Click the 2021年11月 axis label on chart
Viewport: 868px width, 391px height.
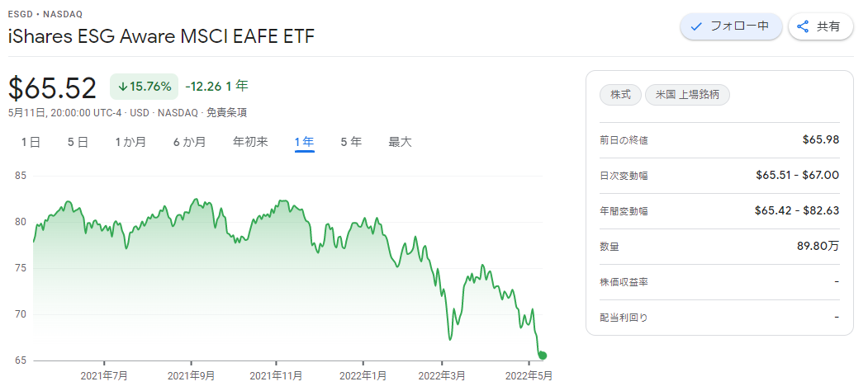point(276,376)
